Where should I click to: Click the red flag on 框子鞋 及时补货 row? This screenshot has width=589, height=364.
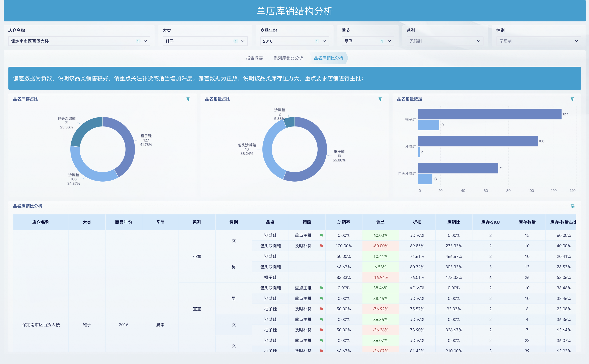(x=321, y=309)
